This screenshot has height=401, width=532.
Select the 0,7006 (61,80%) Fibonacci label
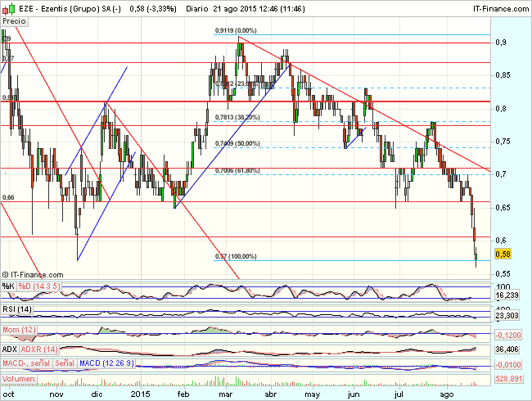tap(237, 171)
